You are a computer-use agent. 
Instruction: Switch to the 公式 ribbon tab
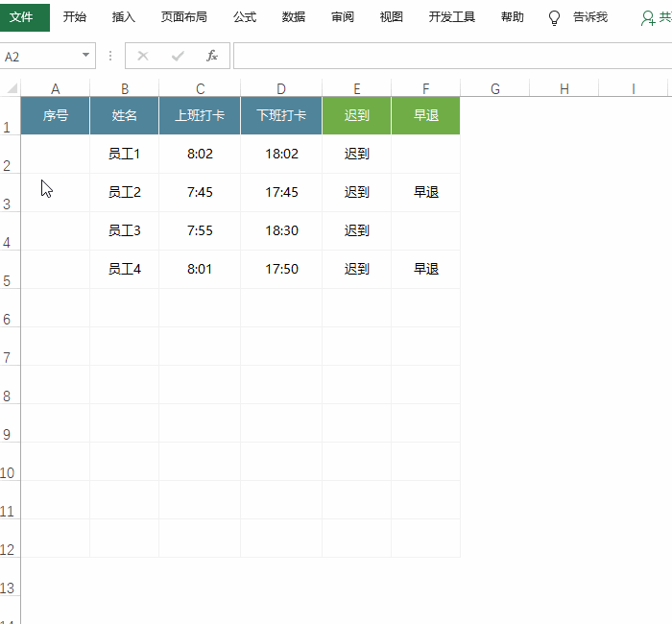point(245,16)
